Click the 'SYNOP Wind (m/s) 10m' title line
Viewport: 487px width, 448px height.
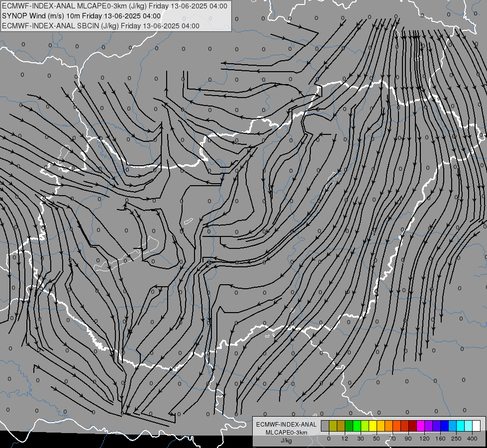[x=82, y=16]
